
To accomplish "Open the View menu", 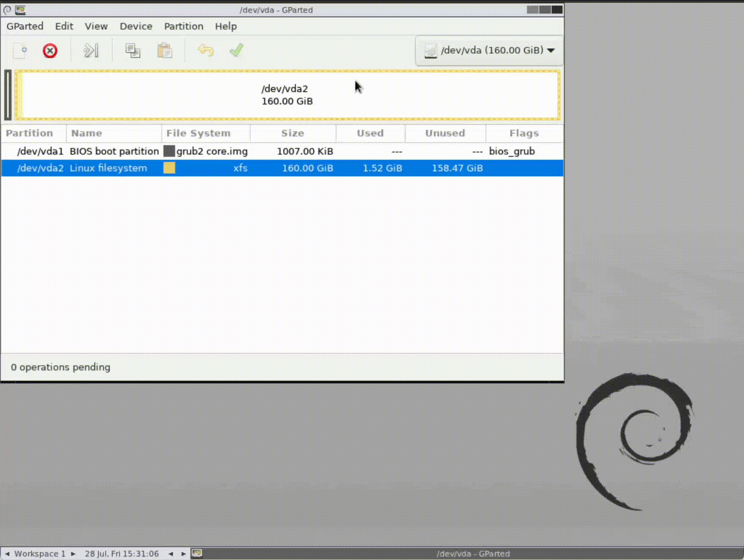I will [96, 26].
